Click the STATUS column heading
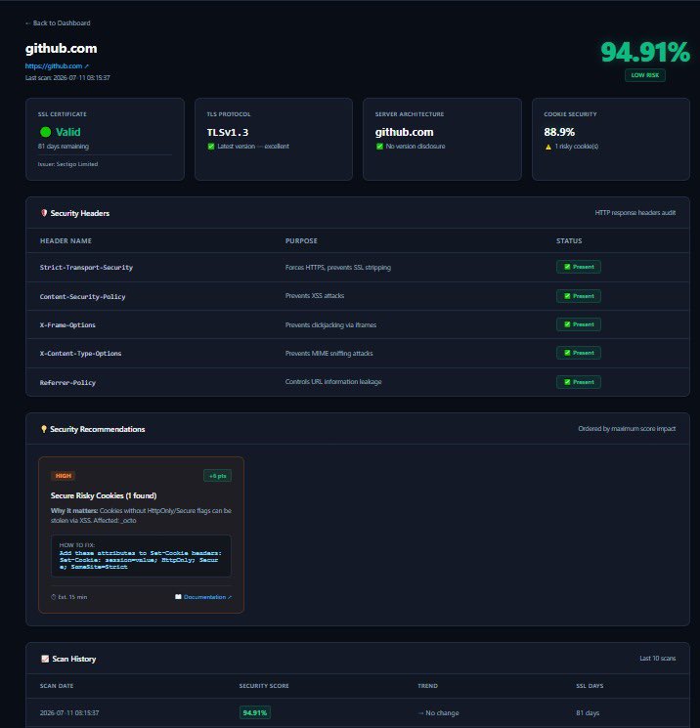The height and width of the screenshot is (728, 700). click(569, 241)
